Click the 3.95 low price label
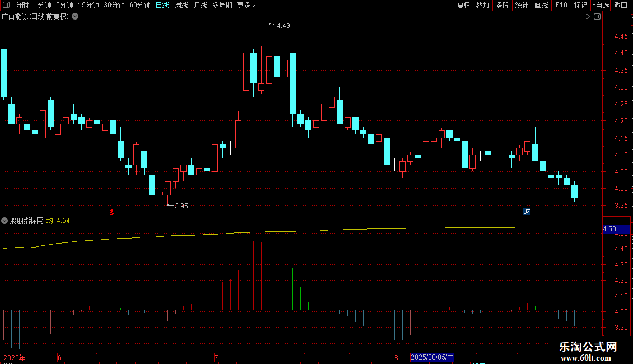The width and height of the screenshot is (633, 364). pyautogui.click(x=181, y=206)
